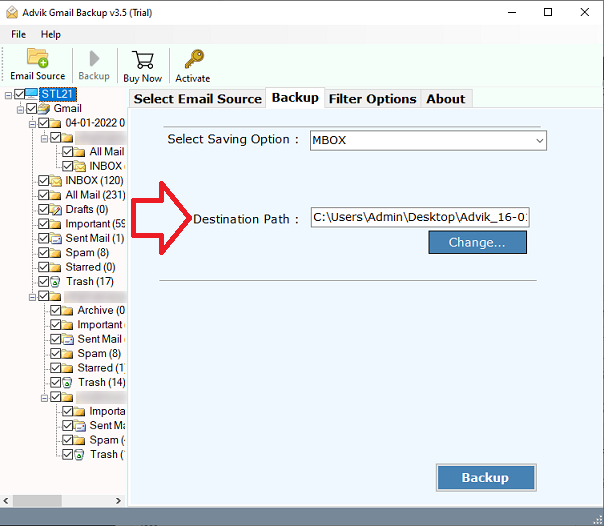Select the Spam (8) item under Sent Mail (1)
604x526 pixels.
click(x=87, y=253)
